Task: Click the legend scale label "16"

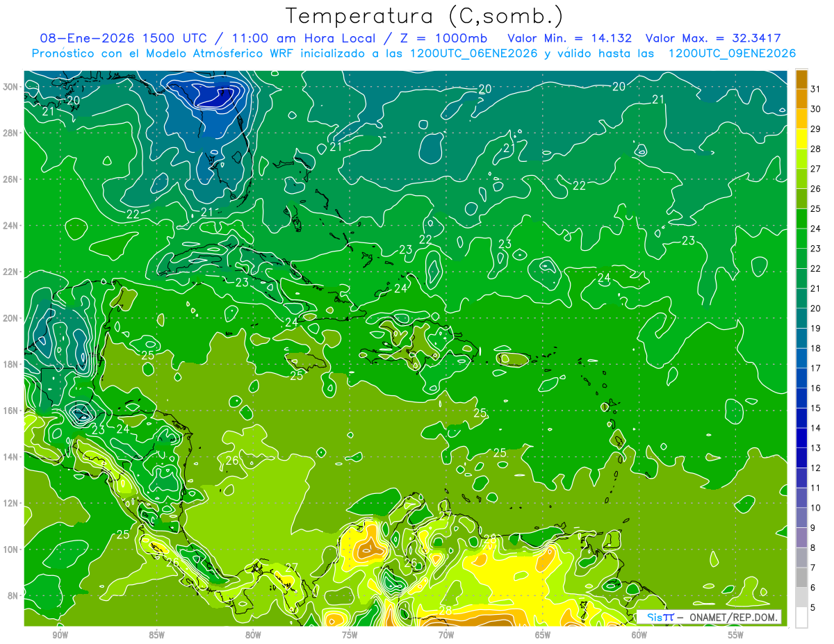Action: [x=816, y=388]
